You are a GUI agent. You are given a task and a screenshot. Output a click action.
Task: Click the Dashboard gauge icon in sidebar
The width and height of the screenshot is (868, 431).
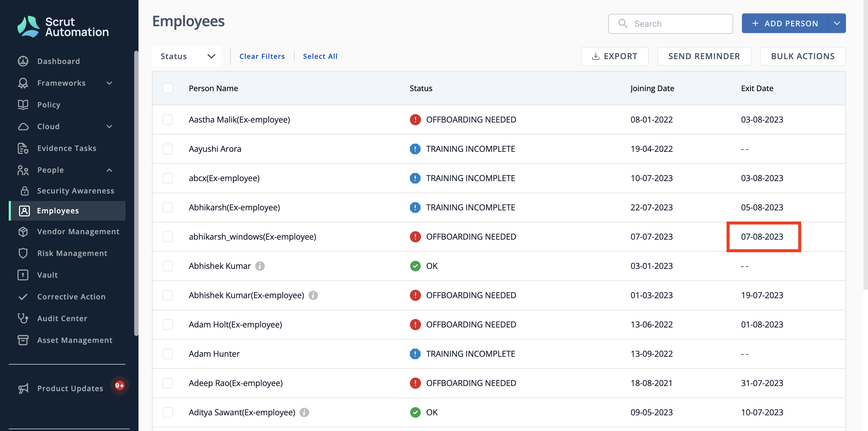[x=23, y=61]
